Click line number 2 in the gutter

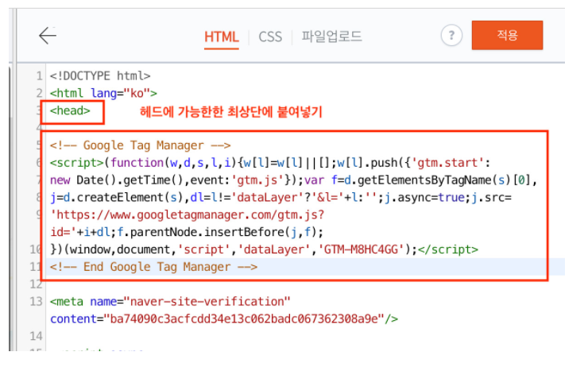pos(40,93)
